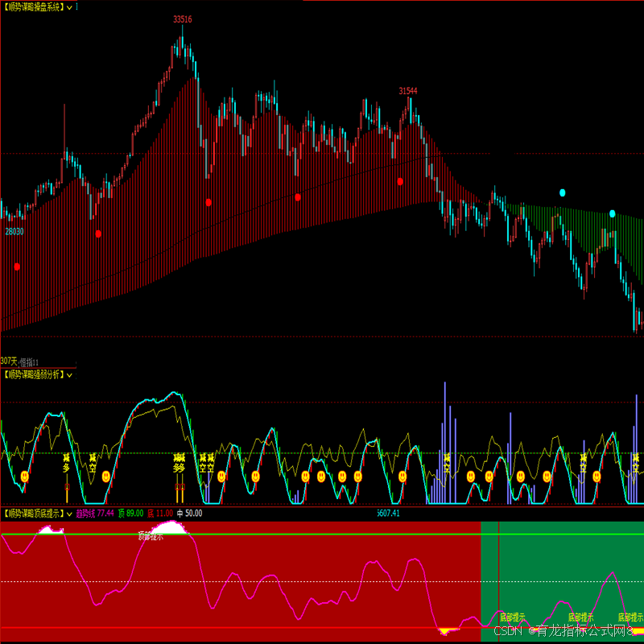Click the rightmost cyan signal dot
The width and height of the screenshot is (644, 644).
(x=613, y=213)
